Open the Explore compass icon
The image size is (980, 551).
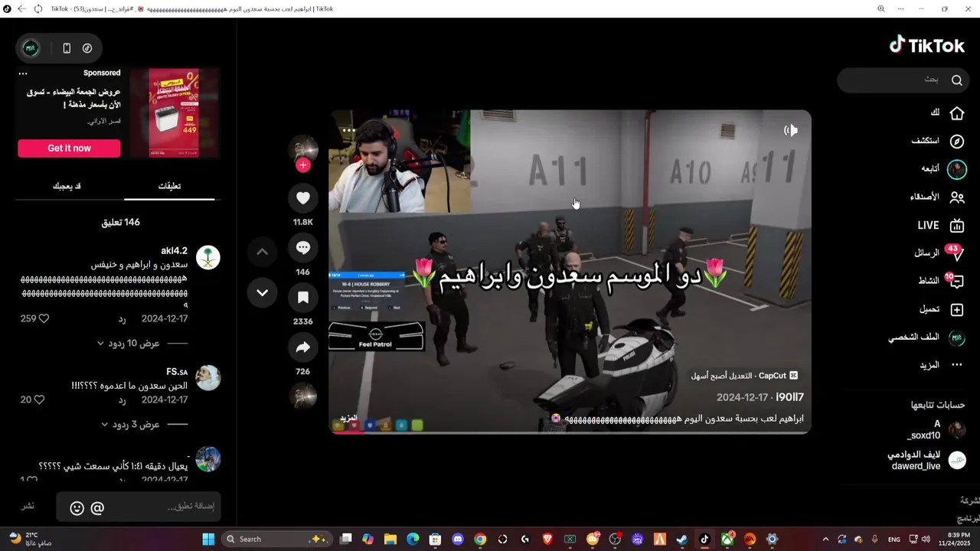point(957,142)
